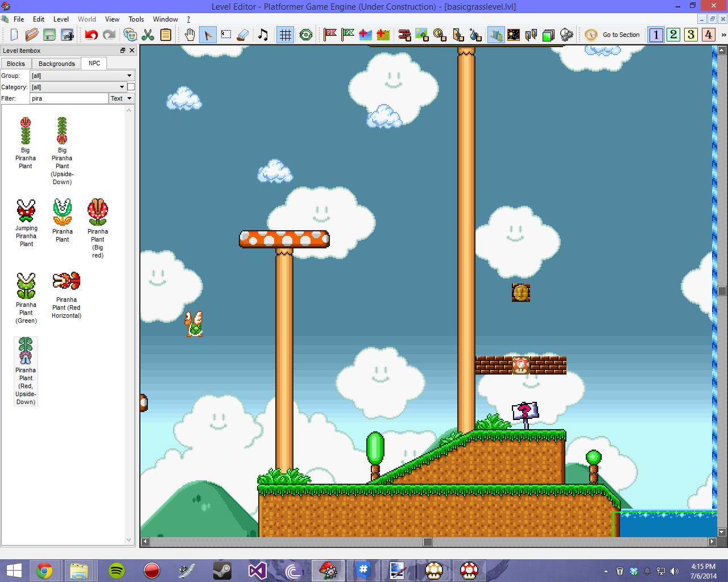This screenshot has height=582, width=728.
Task: Click the green scissors Cut icon
Action: (x=148, y=35)
